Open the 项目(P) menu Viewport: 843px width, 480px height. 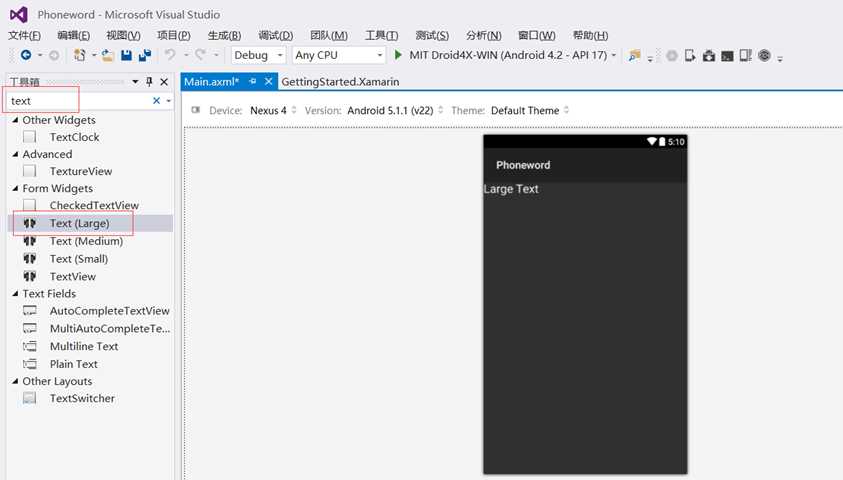[x=174, y=35]
